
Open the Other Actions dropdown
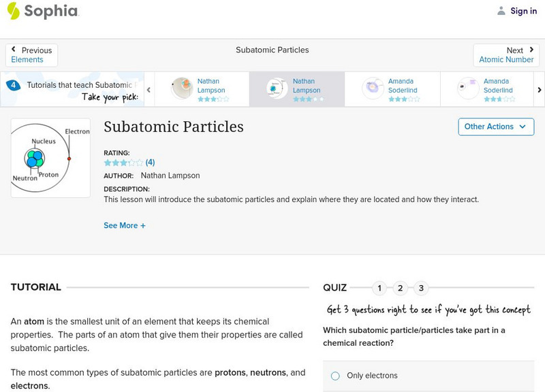pos(495,127)
